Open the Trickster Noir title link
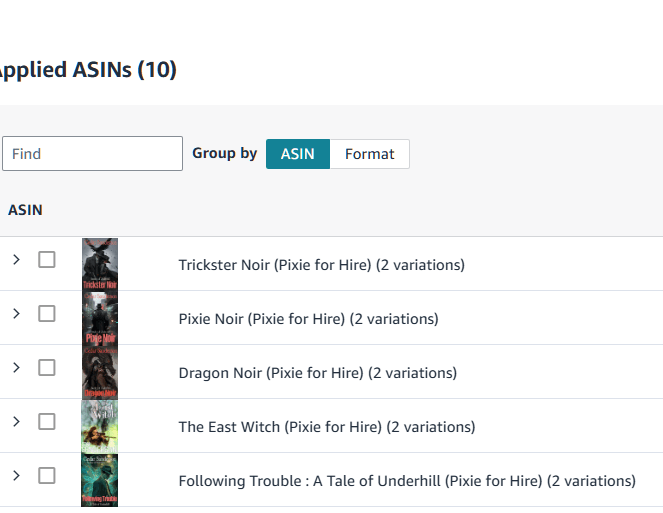 (x=321, y=265)
